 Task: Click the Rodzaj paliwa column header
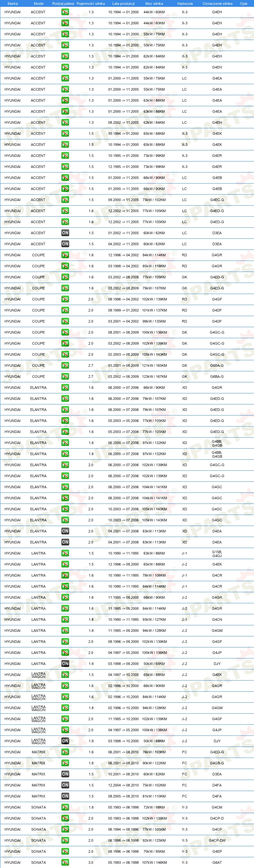tap(63, 4)
